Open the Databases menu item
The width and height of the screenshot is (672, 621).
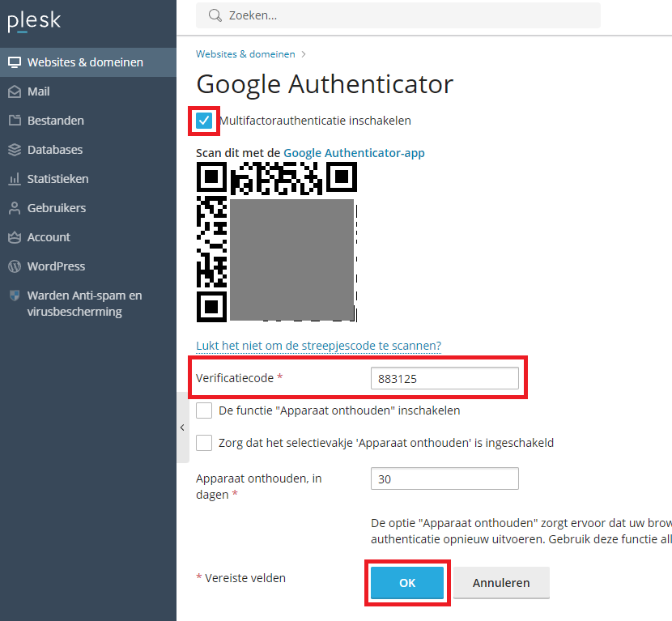click(88, 150)
